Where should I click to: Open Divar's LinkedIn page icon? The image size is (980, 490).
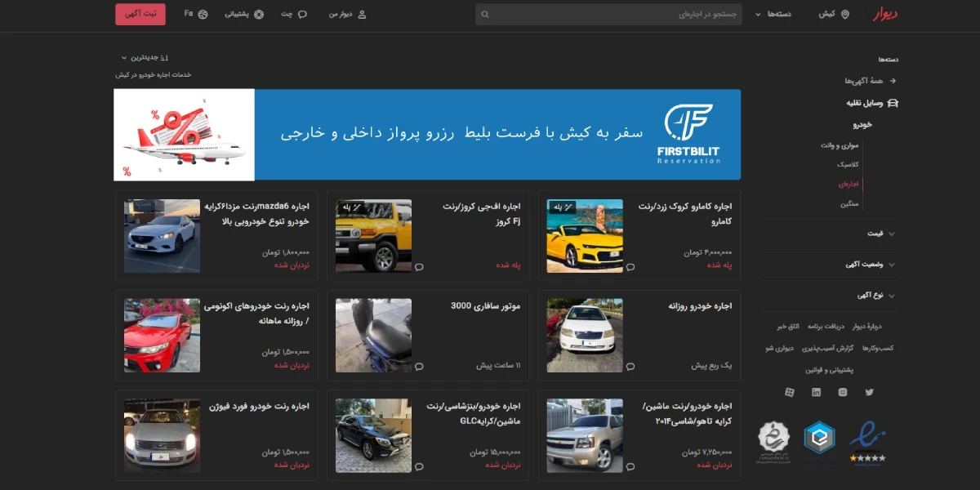pyautogui.click(x=817, y=392)
